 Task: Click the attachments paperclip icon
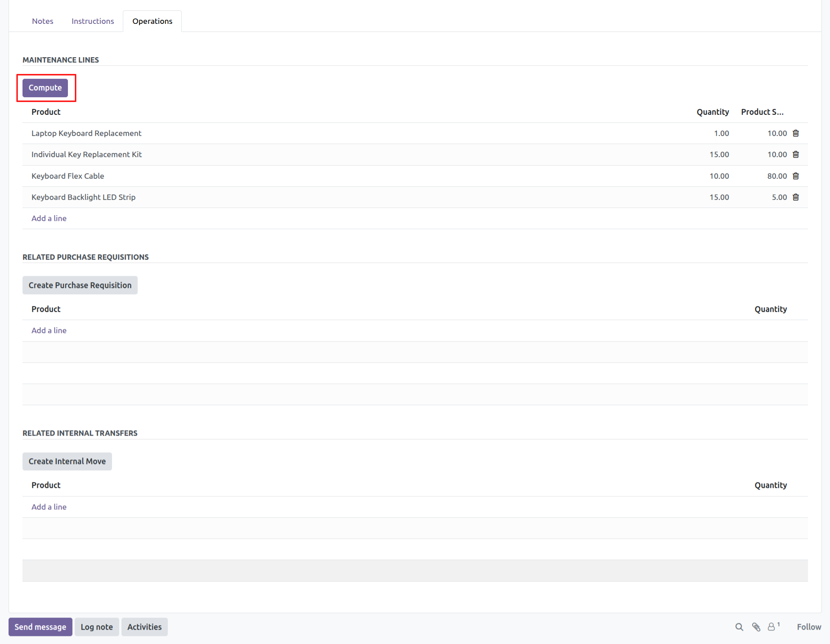[756, 627]
